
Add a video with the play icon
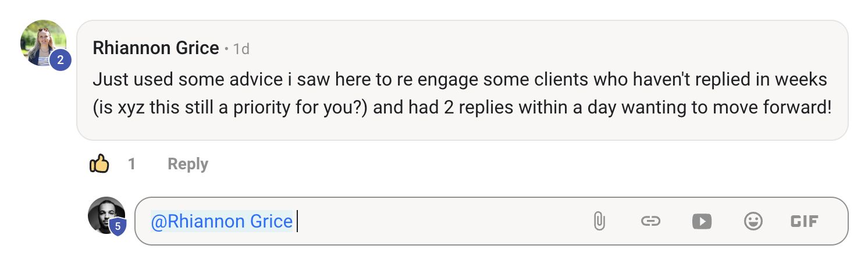click(702, 221)
